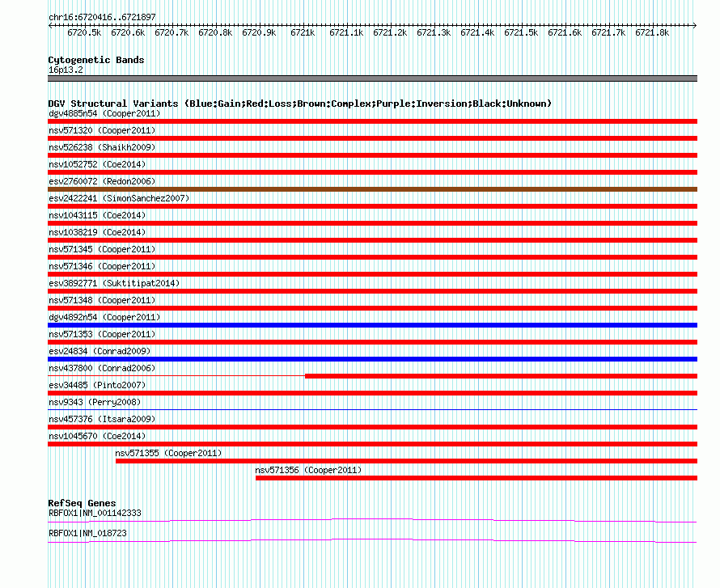Click the nsv1043115 (Coe2014) label
This screenshot has width=720, height=588.
coord(97,215)
